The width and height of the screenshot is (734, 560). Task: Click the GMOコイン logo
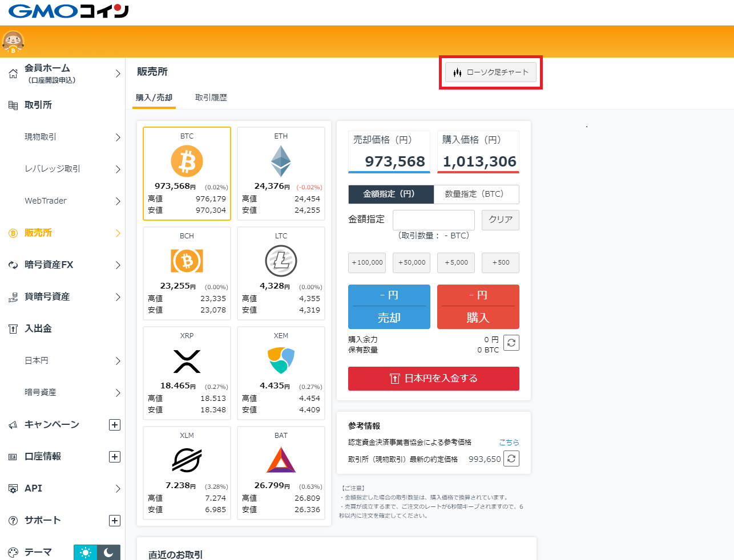click(67, 10)
